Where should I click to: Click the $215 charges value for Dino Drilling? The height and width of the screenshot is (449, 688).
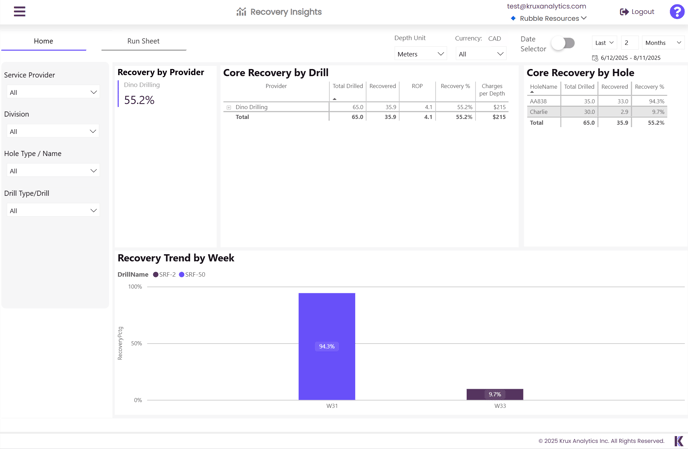[499, 107]
